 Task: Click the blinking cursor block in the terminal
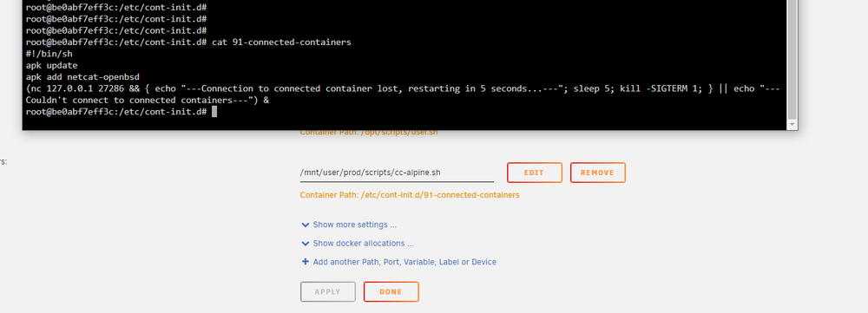[x=214, y=112]
